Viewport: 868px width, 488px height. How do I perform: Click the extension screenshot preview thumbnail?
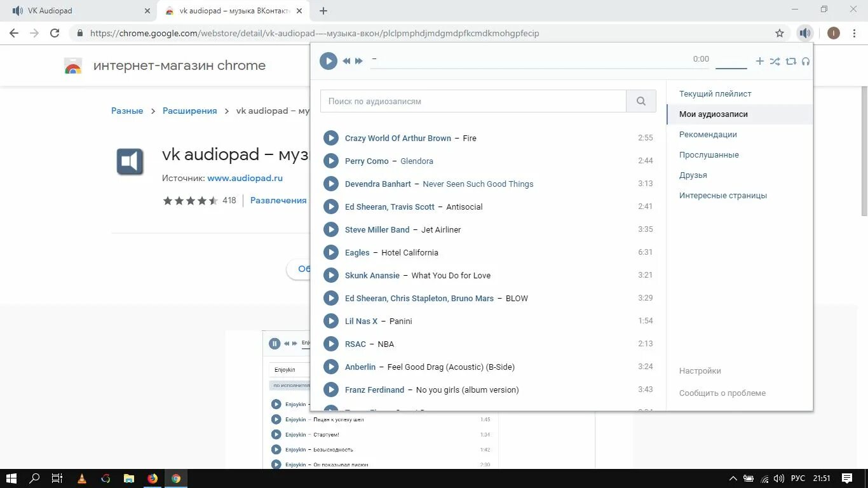coord(429,400)
